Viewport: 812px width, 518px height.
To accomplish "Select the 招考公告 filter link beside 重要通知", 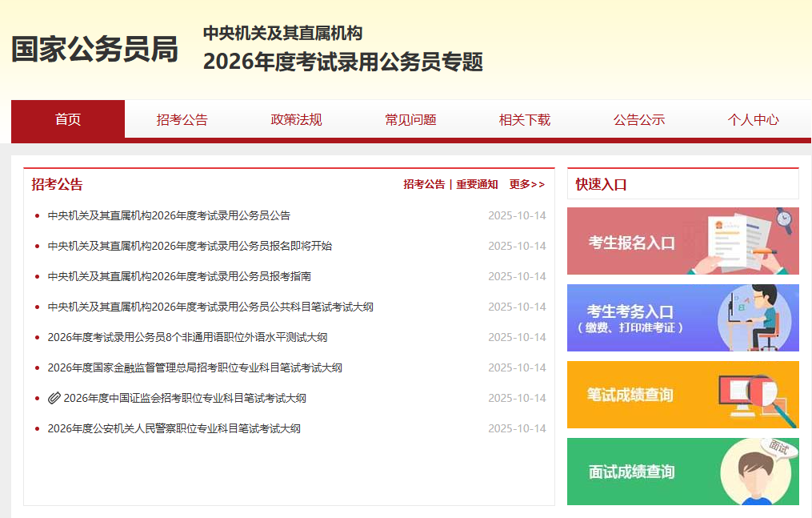I will coord(424,184).
